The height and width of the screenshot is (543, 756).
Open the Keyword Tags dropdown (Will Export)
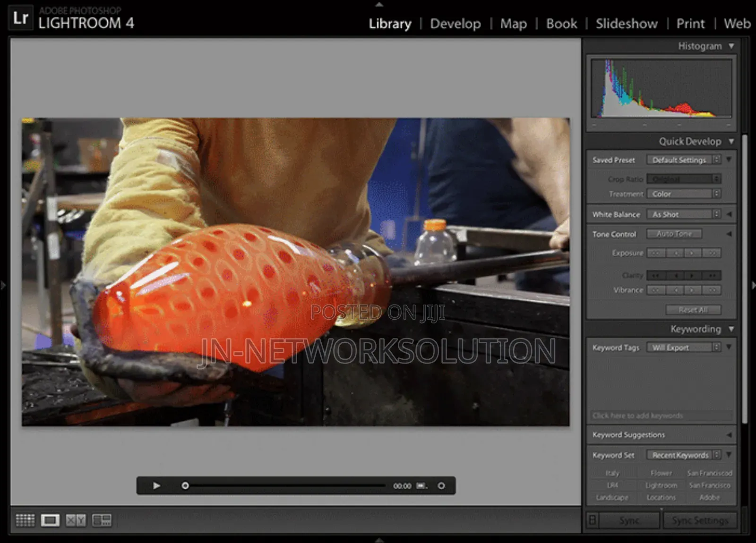click(x=684, y=348)
